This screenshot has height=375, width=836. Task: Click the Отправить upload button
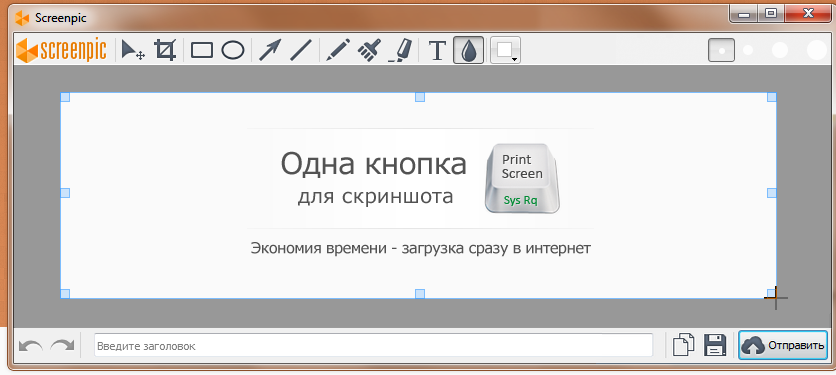coord(783,345)
